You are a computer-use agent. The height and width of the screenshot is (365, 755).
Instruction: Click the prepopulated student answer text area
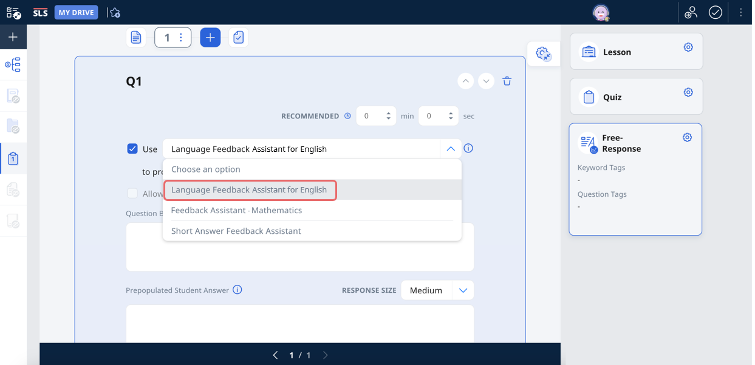point(299,324)
